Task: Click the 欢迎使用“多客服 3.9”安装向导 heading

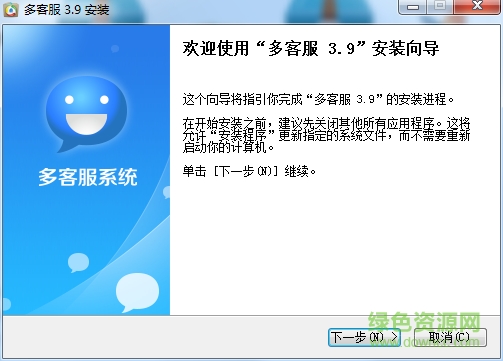Action: [311, 49]
